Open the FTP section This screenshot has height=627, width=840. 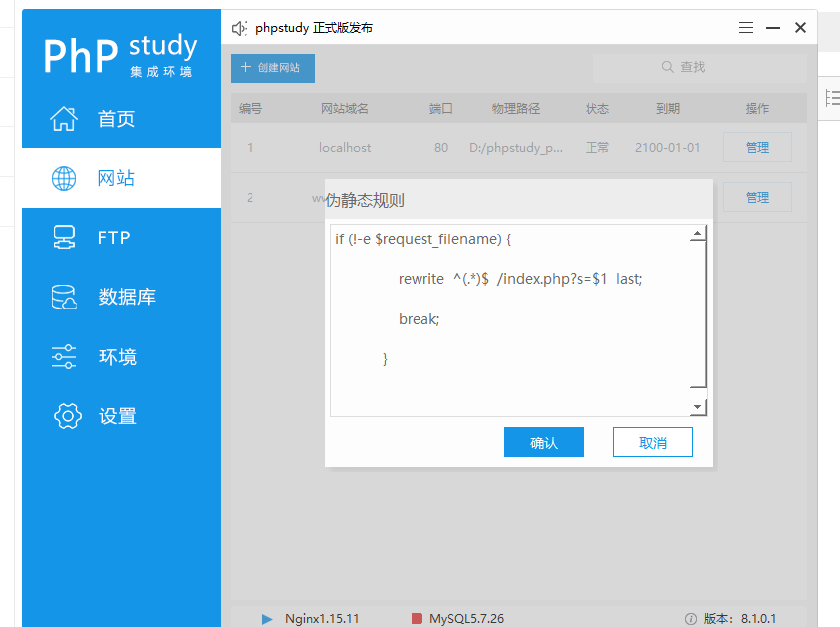tap(121, 237)
